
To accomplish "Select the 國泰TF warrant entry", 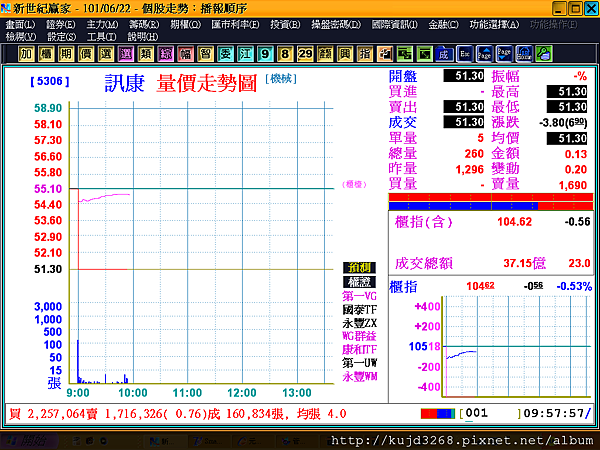I will [359, 310].
